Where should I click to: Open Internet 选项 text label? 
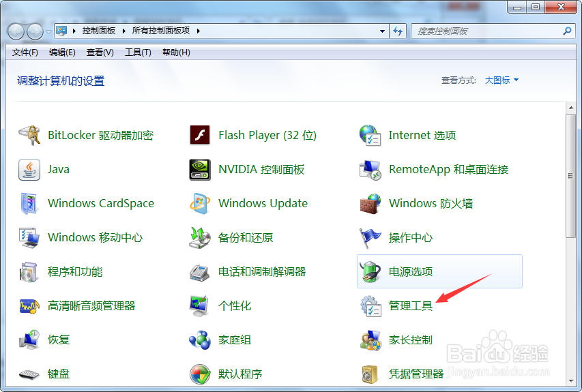coord(422,136)
